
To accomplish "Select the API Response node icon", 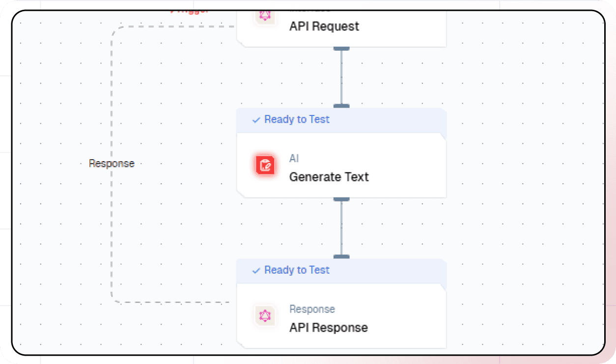I will coord(265,316).
